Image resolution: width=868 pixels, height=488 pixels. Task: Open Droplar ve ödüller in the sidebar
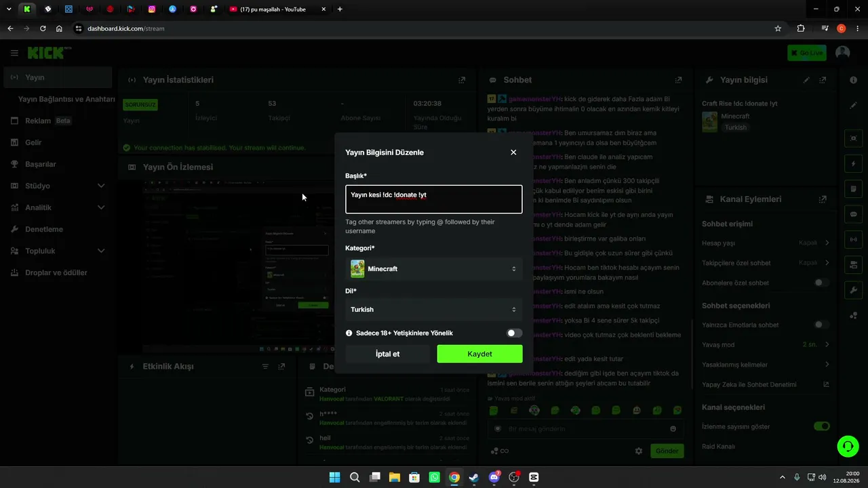click(x=58, y=272)
